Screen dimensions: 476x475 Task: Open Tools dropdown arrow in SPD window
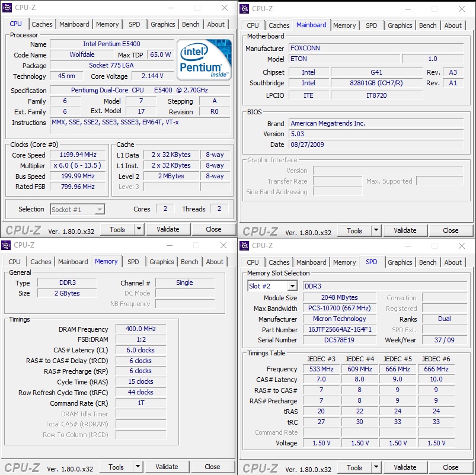pos(376,467)
